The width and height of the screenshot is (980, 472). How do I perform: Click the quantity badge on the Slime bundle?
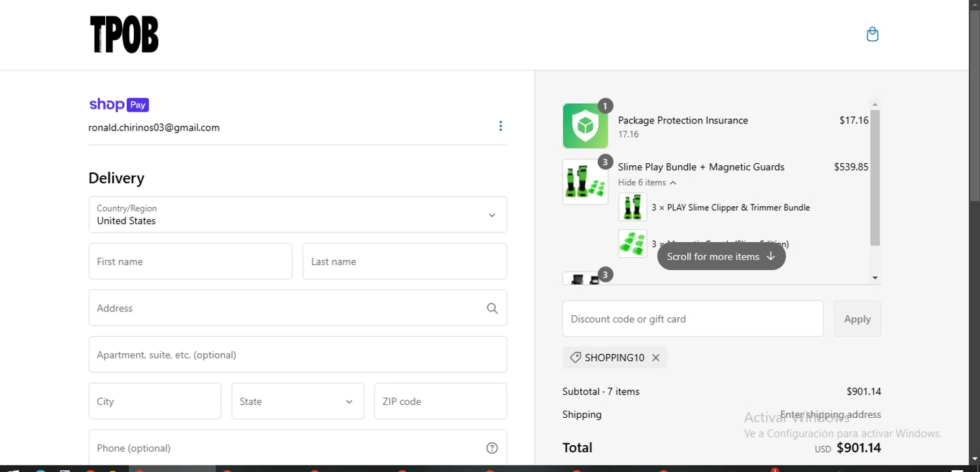(x=605, y=162)
